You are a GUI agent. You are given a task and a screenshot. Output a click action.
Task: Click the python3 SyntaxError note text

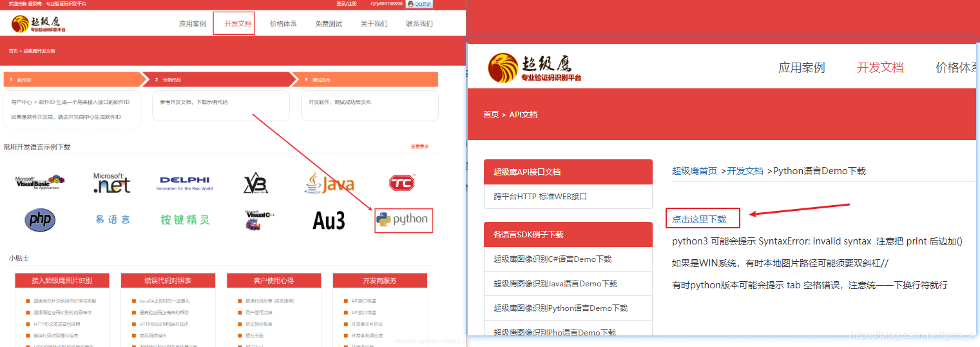(817, 241)
